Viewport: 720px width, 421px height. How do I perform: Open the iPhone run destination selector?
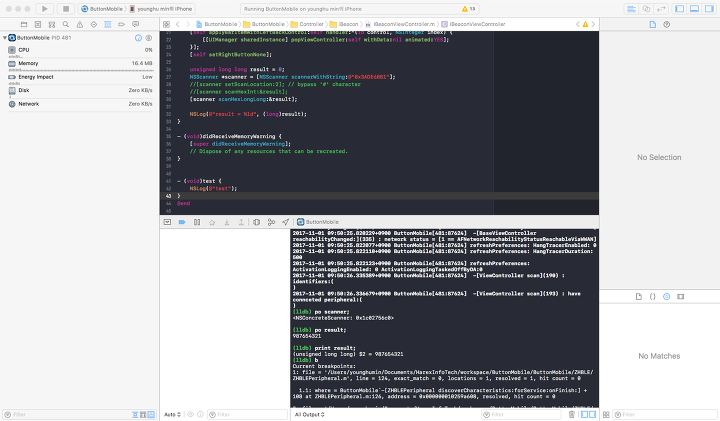[161, 9]
